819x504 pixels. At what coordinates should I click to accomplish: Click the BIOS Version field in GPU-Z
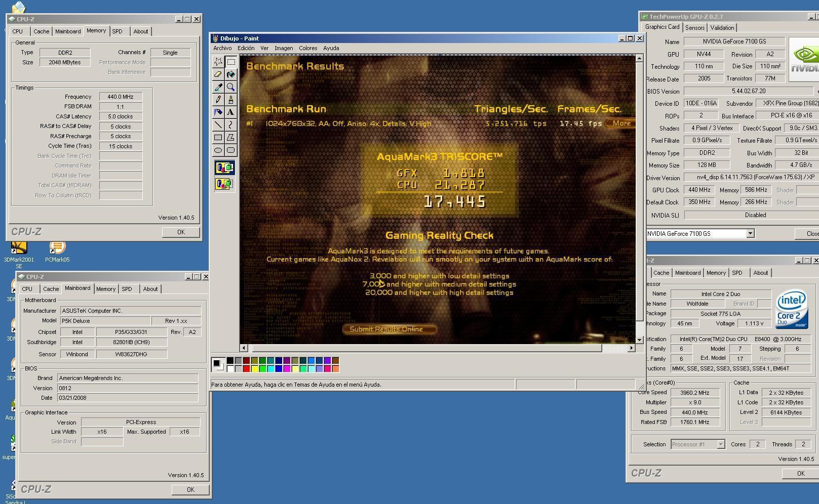click(749, 91)
